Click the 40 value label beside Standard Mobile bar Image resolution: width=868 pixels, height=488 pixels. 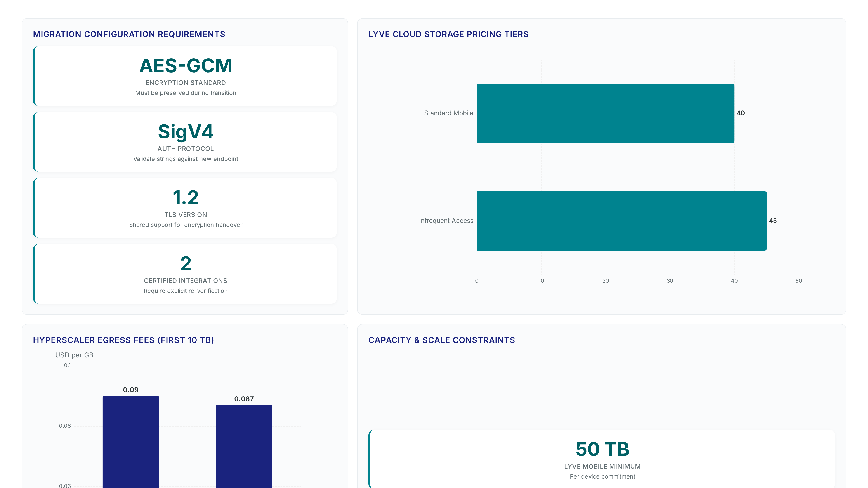click(x=741, y=113)
